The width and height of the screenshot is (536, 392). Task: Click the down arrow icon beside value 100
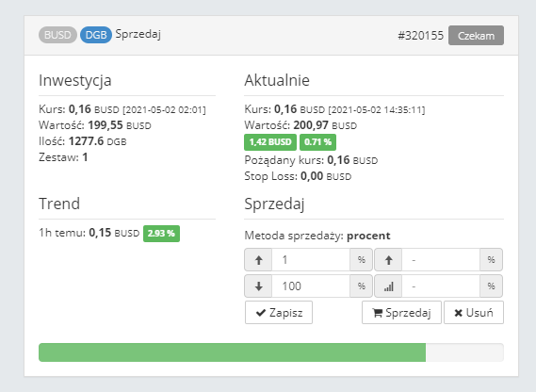click(x=258, y=286)
